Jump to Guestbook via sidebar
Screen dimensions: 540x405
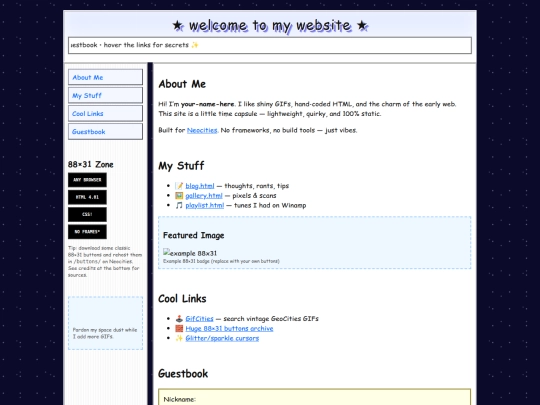[105, 132]
